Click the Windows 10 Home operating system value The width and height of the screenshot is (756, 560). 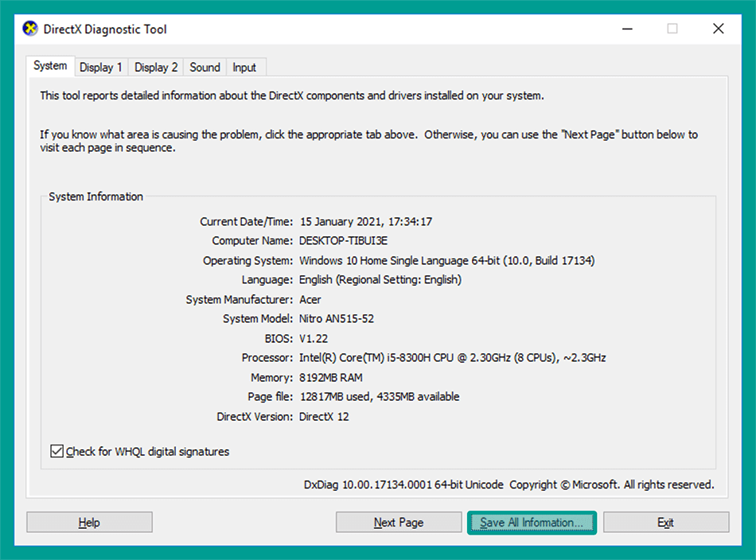(447, 261)
